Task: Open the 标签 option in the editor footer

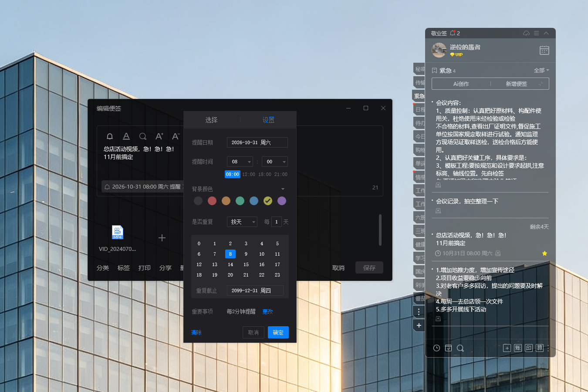Action: [x=124, y=268]
